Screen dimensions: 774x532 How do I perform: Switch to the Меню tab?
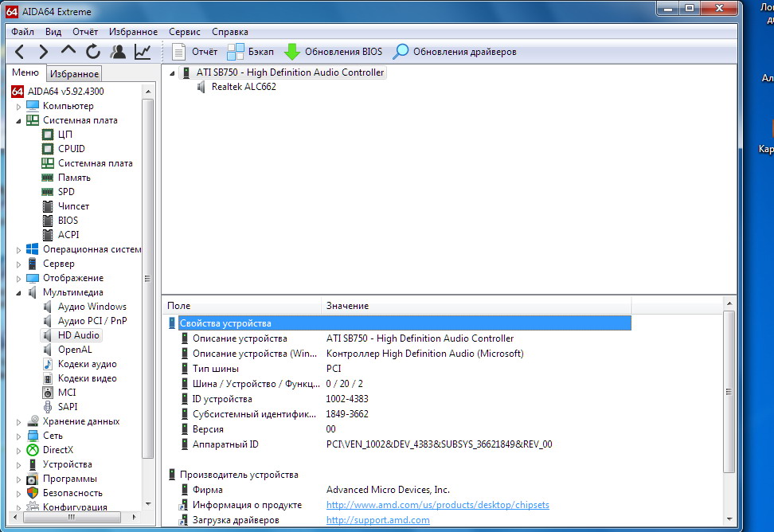point(25,72)
